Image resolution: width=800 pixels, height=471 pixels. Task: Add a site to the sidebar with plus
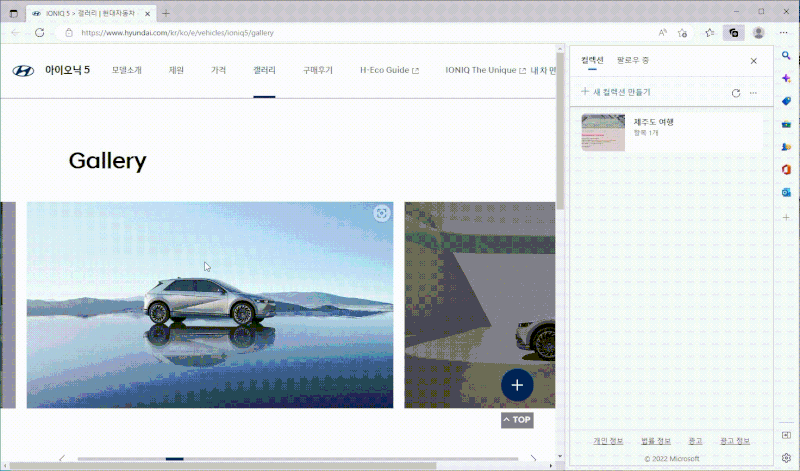786,217
